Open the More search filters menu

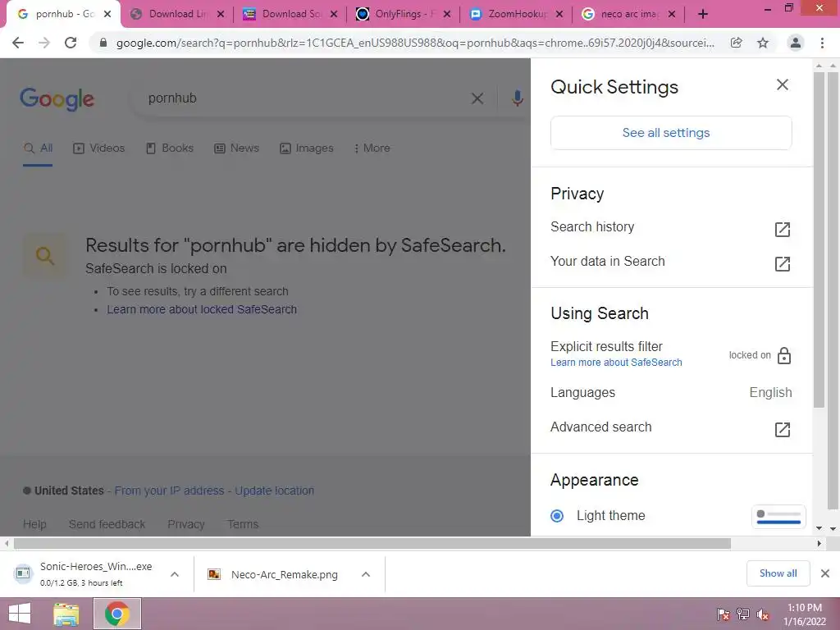(372, 148)
